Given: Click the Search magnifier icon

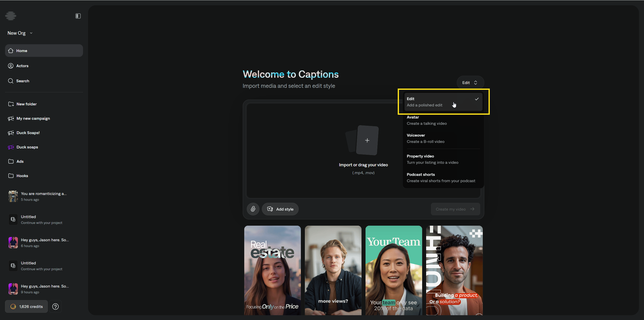Looking at the screenshot, I should tap(11, 81).
